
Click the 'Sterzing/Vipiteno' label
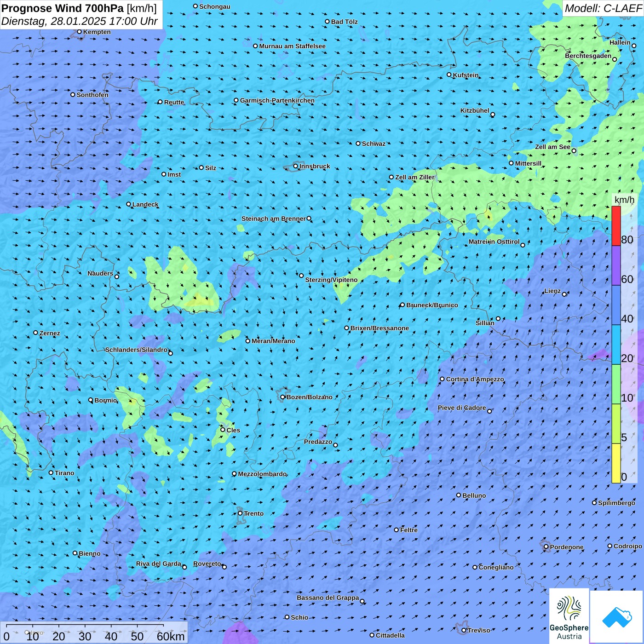(331, 280)
